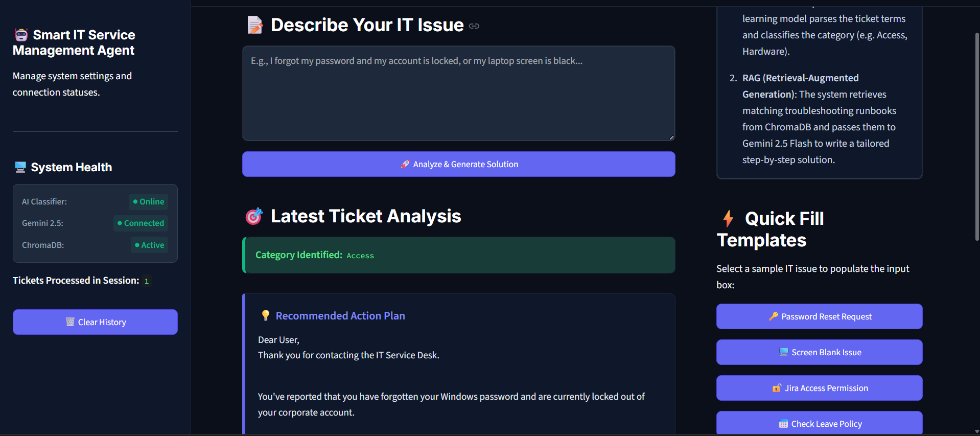980x436 pixels.
Task: Click the lightning bolt icon by Quick Fill Templates
Action: pos(729,219)
